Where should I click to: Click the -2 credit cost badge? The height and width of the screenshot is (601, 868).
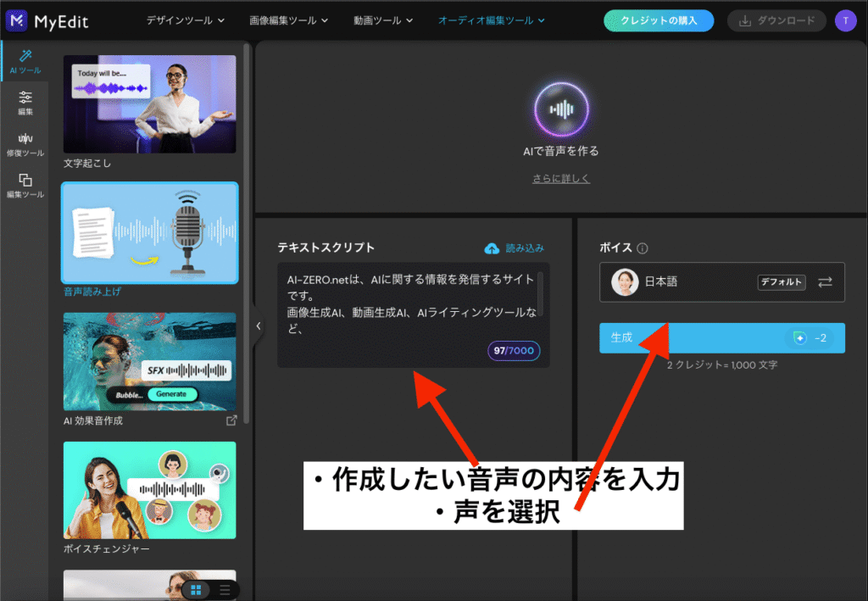810,338
